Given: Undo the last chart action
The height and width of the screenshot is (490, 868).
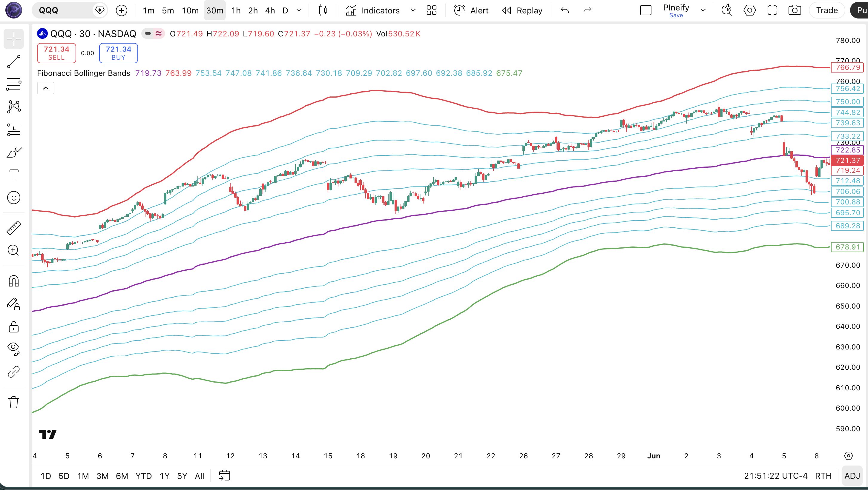Looking at the screenshot, I should point(565,10).
